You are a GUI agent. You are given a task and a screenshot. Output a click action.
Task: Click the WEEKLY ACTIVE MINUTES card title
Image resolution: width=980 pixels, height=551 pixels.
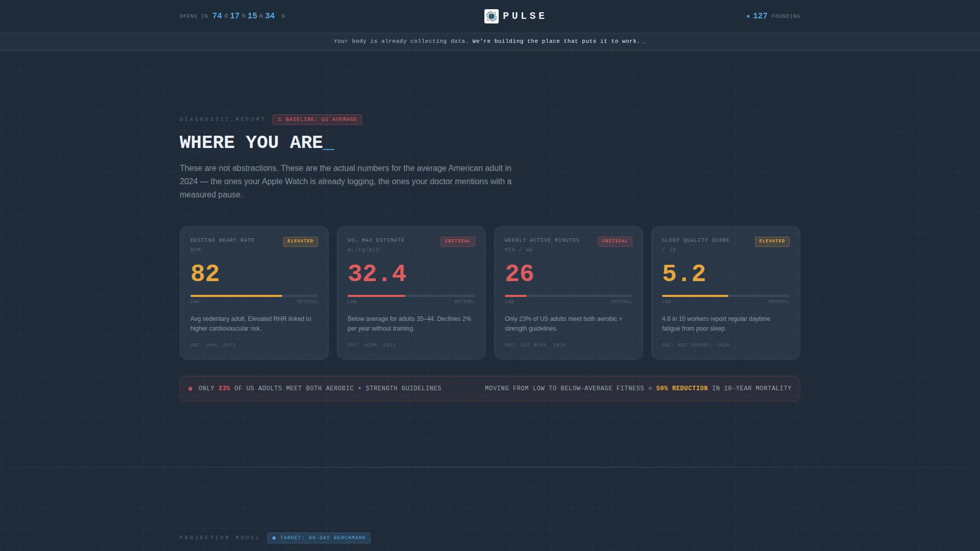[542, 240]
